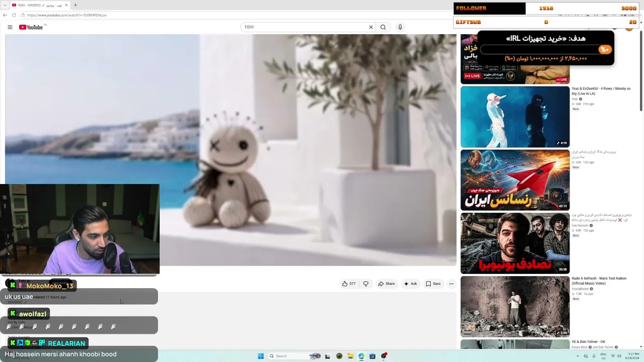Click the page scrollbar down arrow

[x=641, y=346]
